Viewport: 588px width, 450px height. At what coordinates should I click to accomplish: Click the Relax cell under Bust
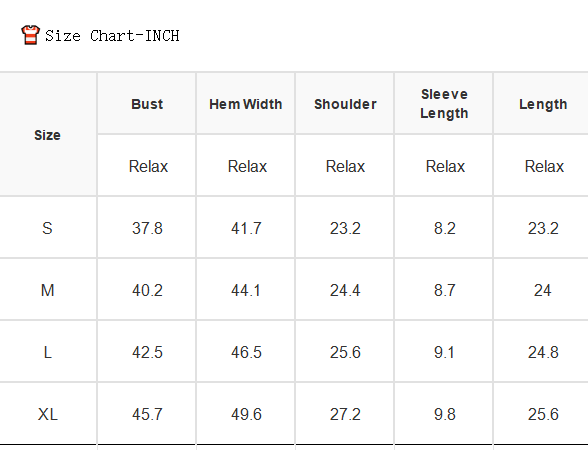click(148, 166)
